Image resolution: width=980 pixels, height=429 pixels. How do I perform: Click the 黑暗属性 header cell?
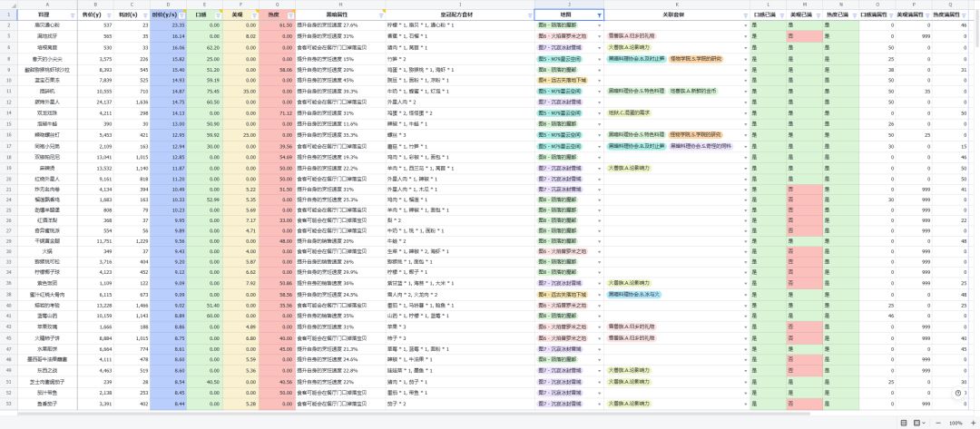[x=340, y=15]
